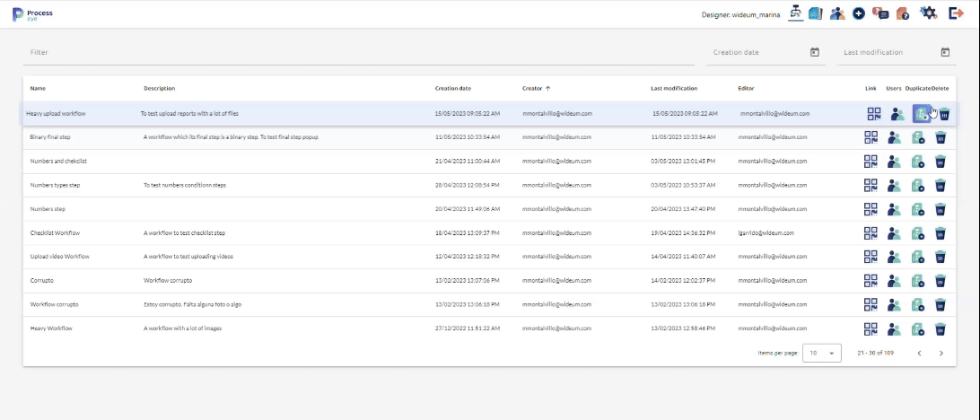Duplicate the Numbers and checklist workflow
Viewport: 980px width, 420px height.
[x=918, y=162]
